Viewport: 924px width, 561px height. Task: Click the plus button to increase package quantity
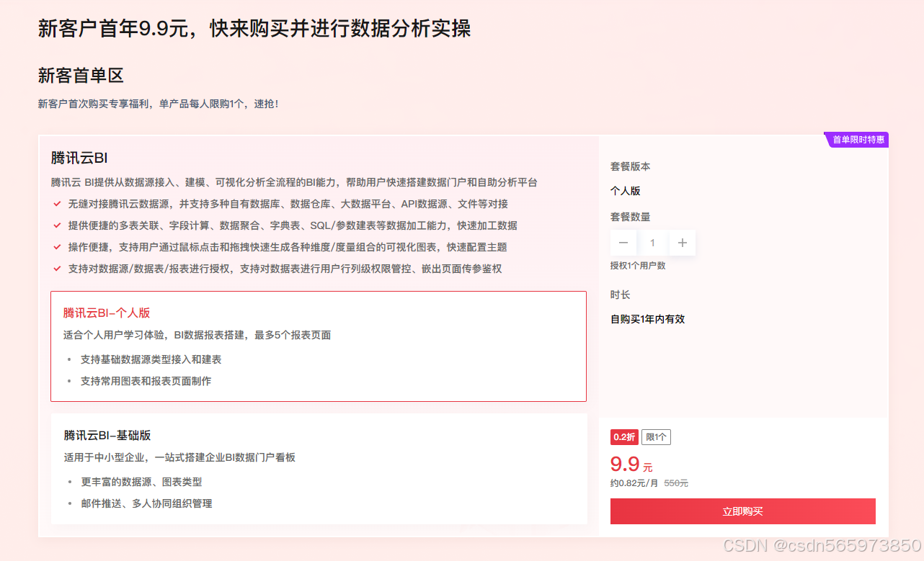[x=683, y=243]
